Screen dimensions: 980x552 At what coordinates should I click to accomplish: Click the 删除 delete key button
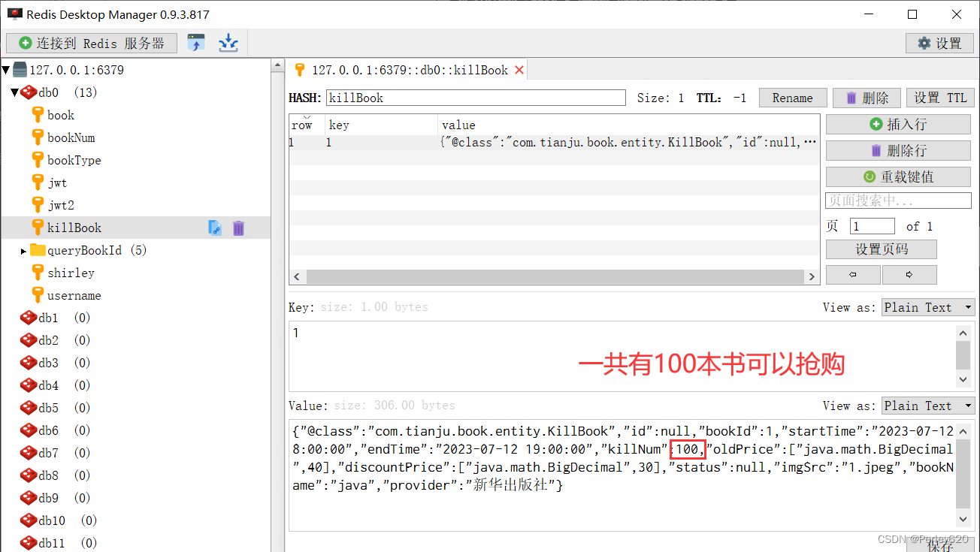coord(867,98)
